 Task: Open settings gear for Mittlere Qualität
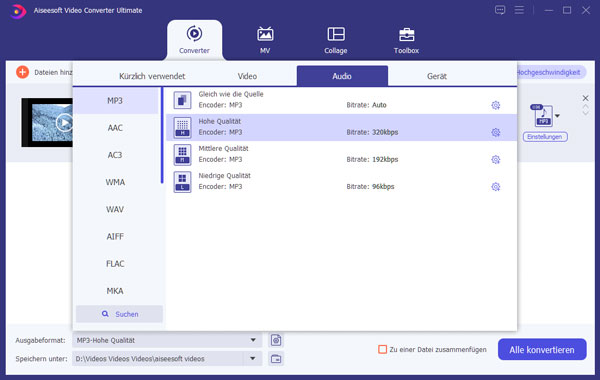(x=496, y=160)
